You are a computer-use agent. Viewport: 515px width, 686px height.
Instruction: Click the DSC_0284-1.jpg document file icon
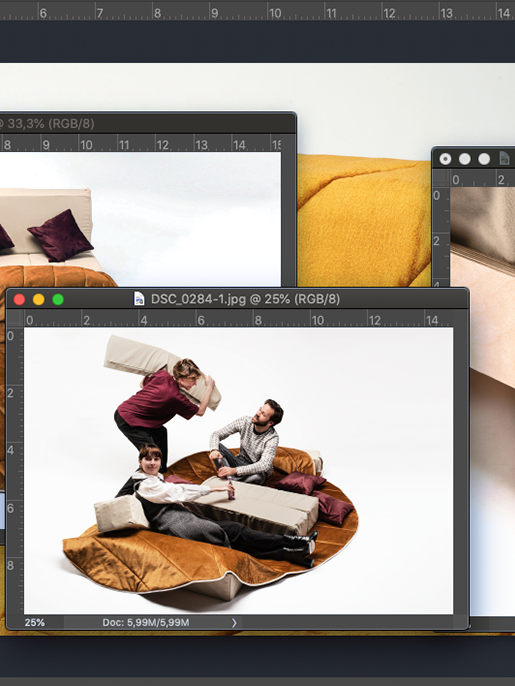139,299
